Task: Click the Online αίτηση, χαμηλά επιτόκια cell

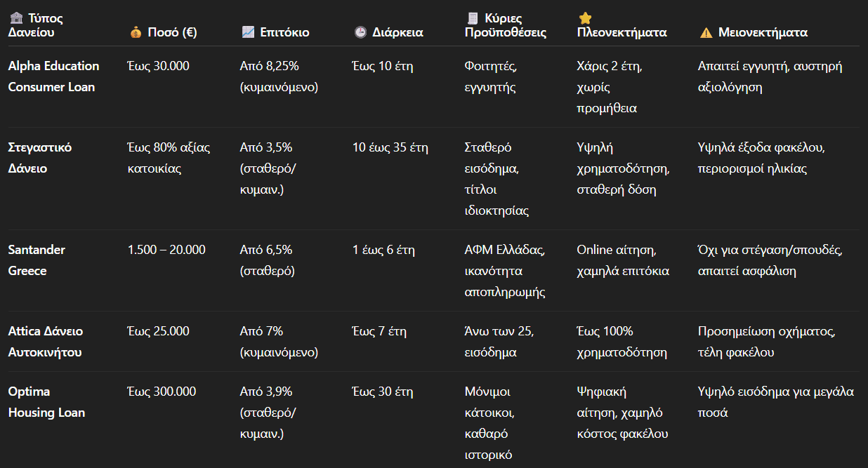Action: pos(623,260)
